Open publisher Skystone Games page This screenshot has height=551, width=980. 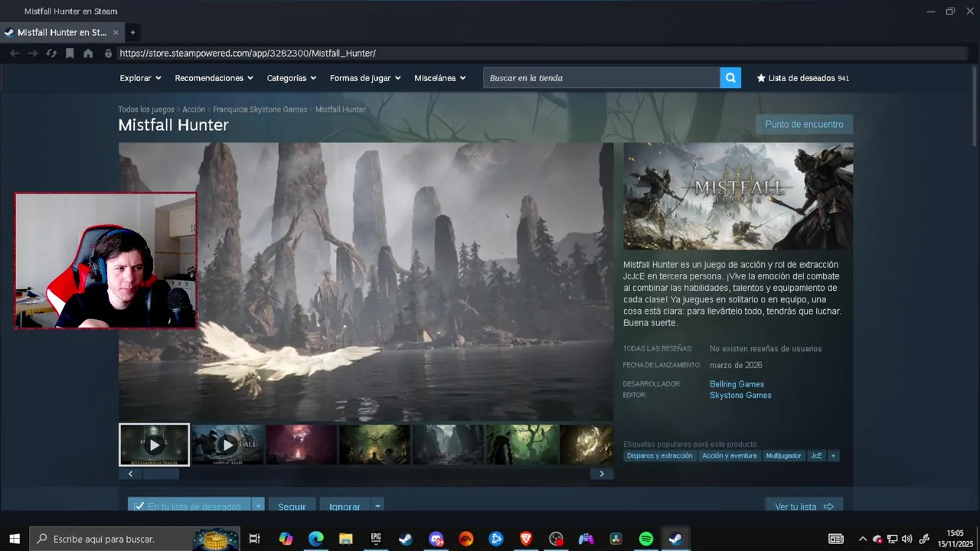[740, 395]
